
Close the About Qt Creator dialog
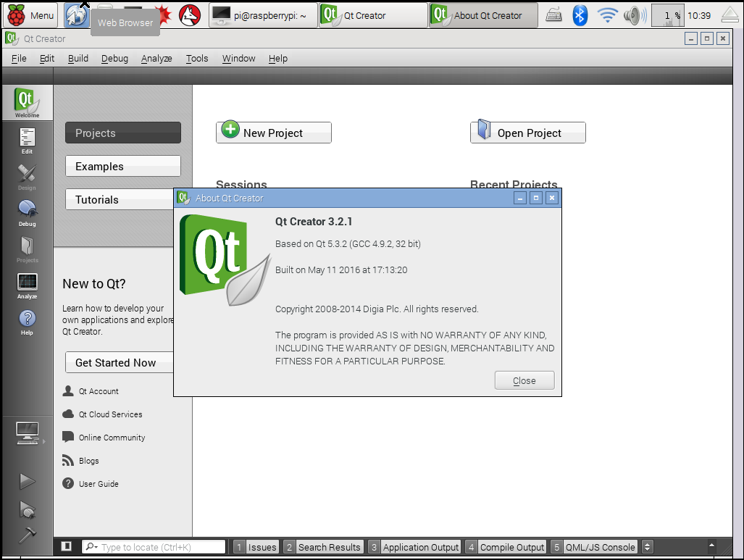tap(524, 380)
